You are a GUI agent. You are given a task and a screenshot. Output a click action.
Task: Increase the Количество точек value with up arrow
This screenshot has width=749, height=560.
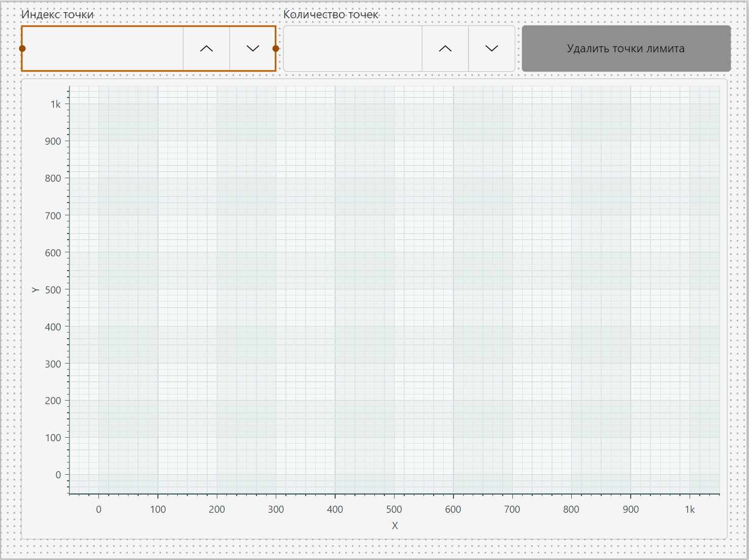445,49
